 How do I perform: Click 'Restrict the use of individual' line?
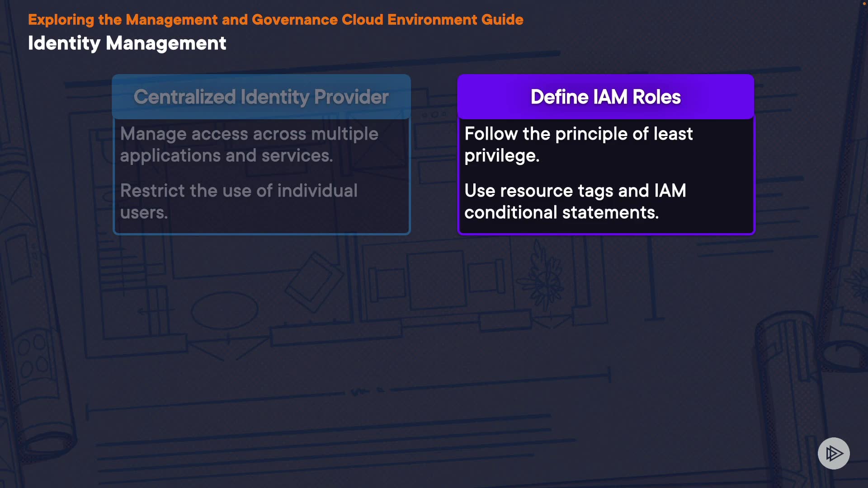coord(239,191)
